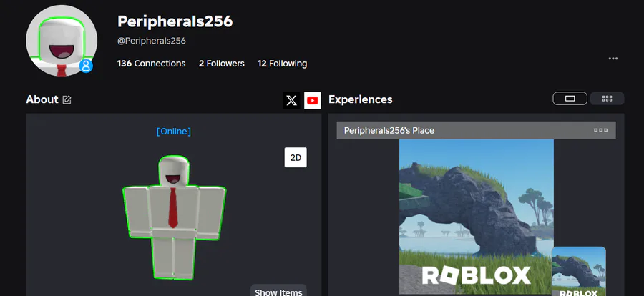Open the X (Twitter) social link icon
The height and width of the screenshot is (296, 644).
292,101
